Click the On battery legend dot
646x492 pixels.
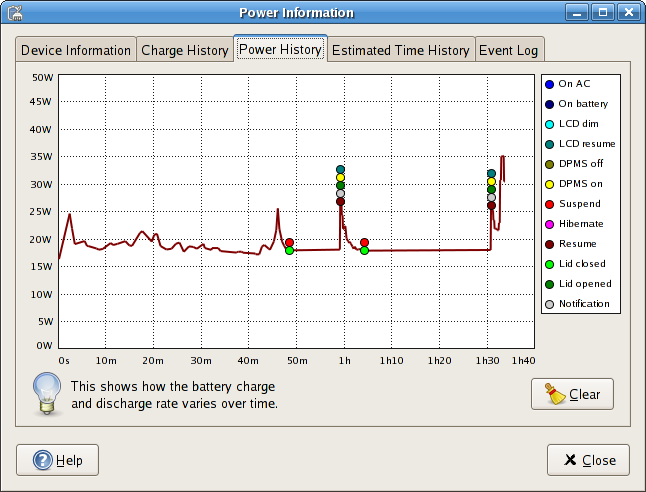pos(549,104)
